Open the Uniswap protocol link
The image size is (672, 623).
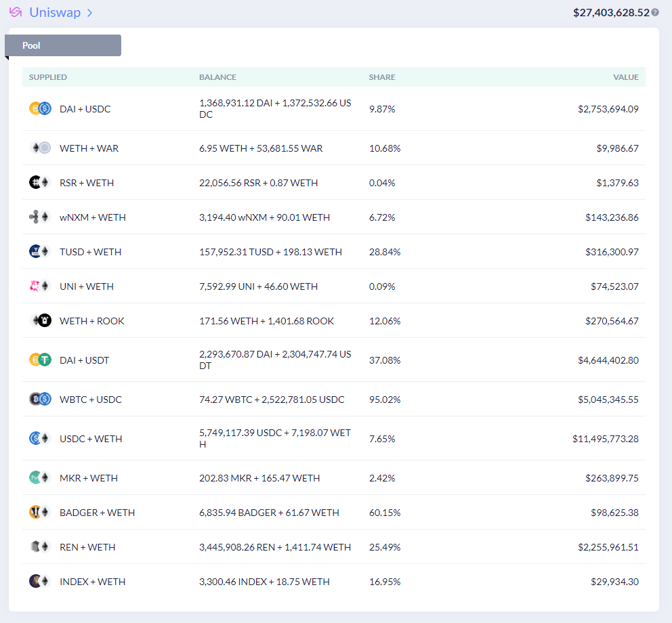(55, 12)
